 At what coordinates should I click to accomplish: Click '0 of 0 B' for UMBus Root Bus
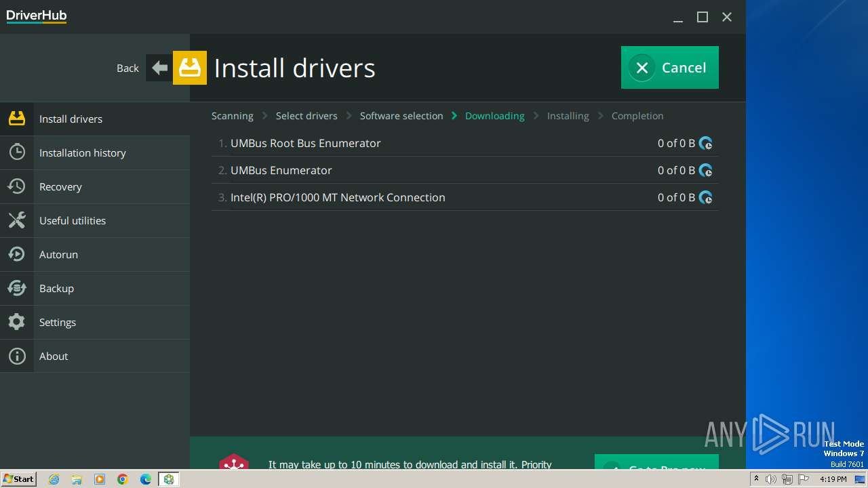(676, 143)
